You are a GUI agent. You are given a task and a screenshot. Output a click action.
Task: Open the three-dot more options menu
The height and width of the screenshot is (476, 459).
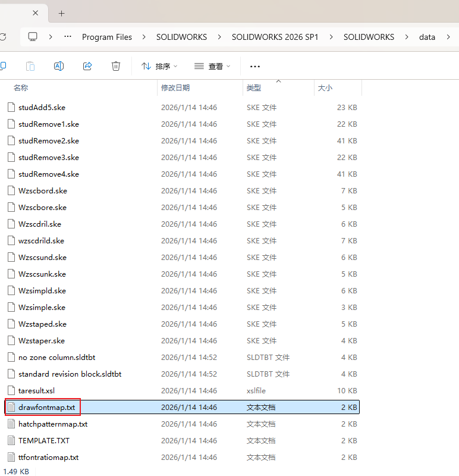pyautogui.click(x=255, y=66)
